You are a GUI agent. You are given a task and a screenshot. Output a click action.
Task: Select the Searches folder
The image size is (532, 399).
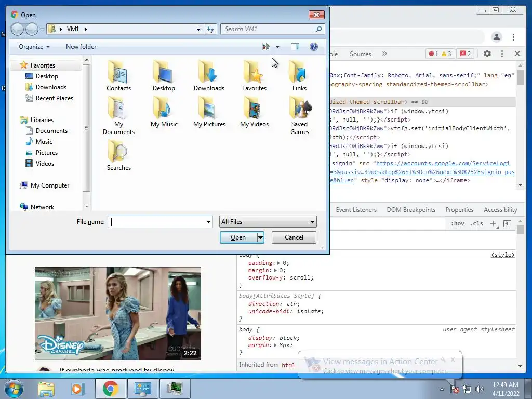[x=119, y=155]
